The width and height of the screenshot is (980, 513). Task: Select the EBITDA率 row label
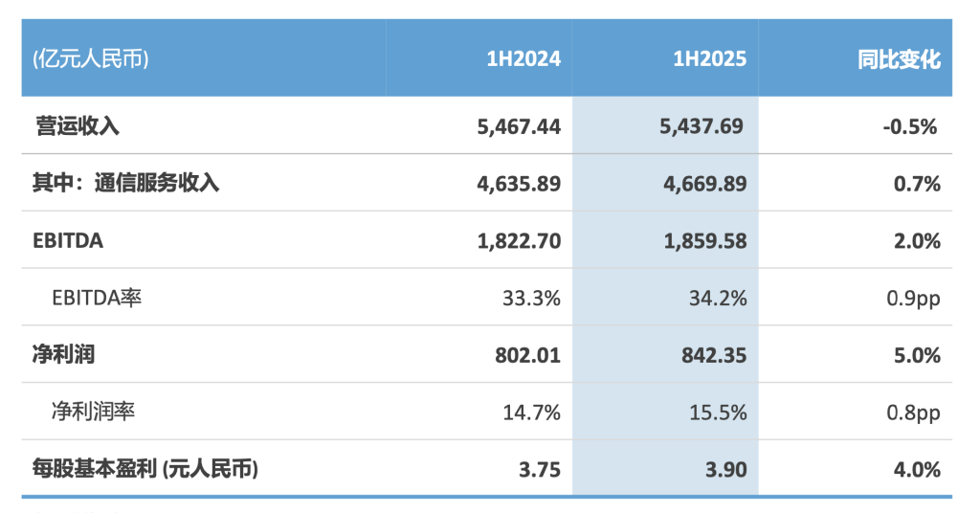pyautogui.click(x=97, y=298)
